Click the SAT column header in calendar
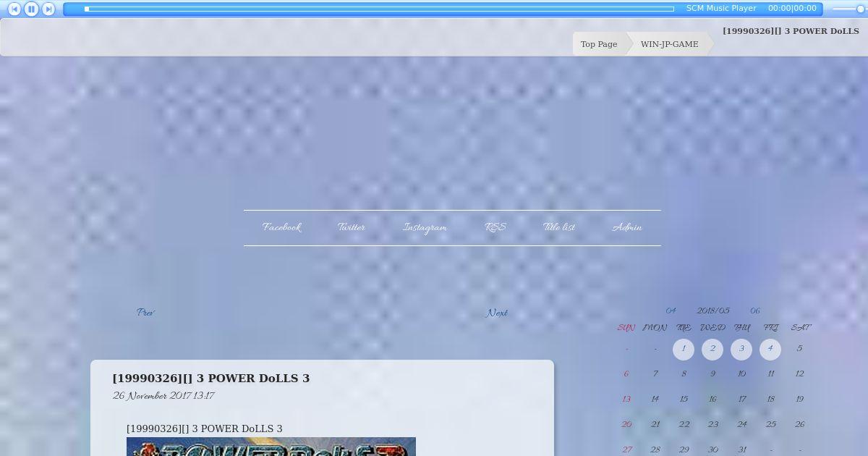This screenshot has width=868, height=456. click(x=800, y=328)
